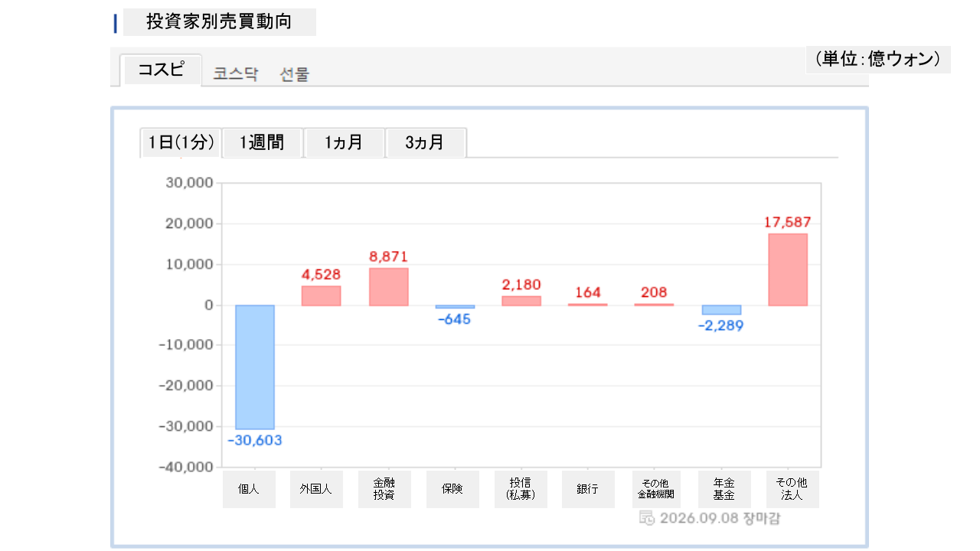Switch chart to 1週間 period
This screenshot has width=980, height=551.
(263, 142)
